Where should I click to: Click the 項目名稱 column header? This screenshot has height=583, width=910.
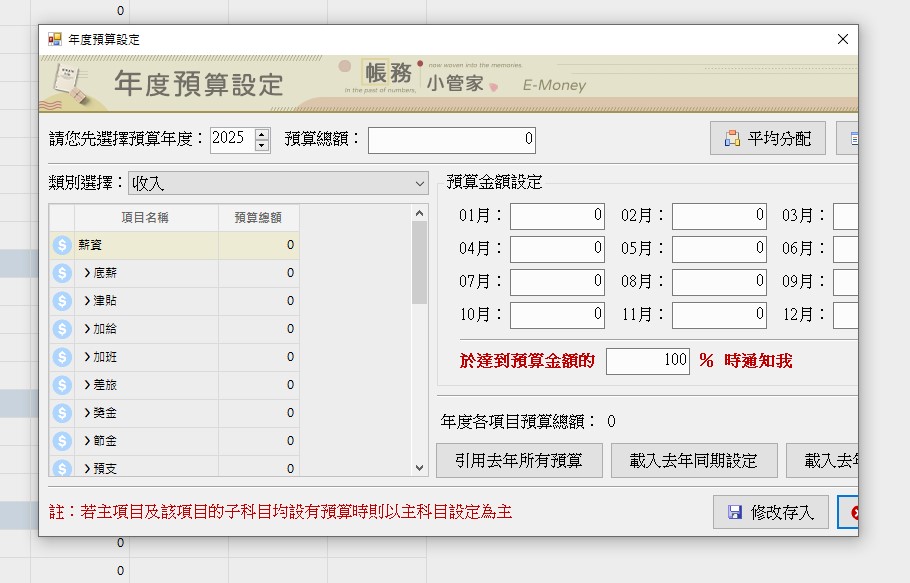[146, 218]
